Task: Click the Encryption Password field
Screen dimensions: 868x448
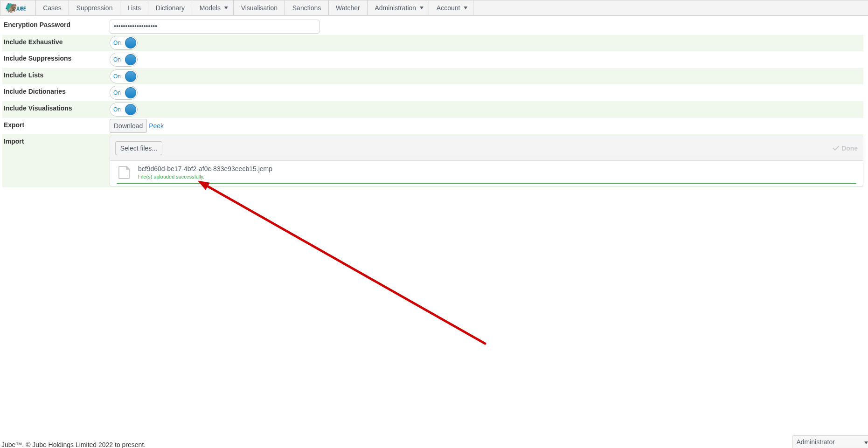Action: [215, 27]
